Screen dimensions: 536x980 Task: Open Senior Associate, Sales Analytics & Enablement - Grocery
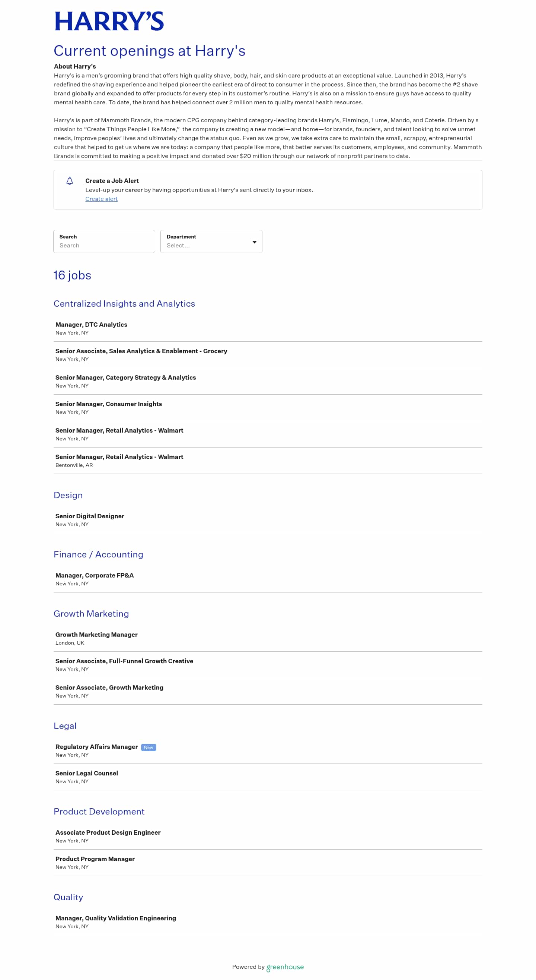[x=268, y=355]
